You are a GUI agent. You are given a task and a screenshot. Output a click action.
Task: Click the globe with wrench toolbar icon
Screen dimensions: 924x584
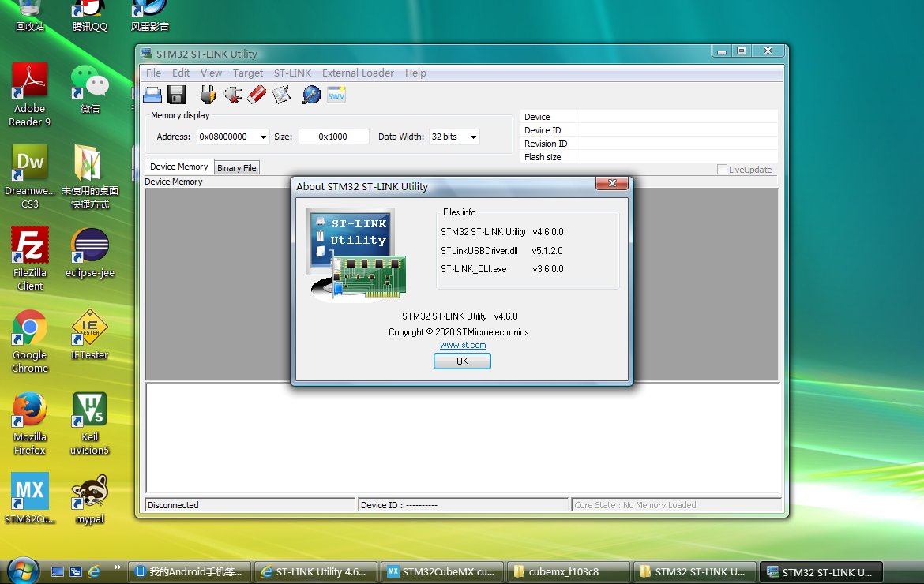click(x=311, y=95)
